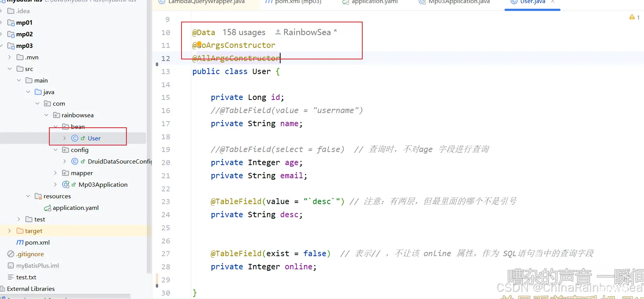This screenshot has height=299, width=644.
Task: Select the test folder icon
Action: click(29, 219)
